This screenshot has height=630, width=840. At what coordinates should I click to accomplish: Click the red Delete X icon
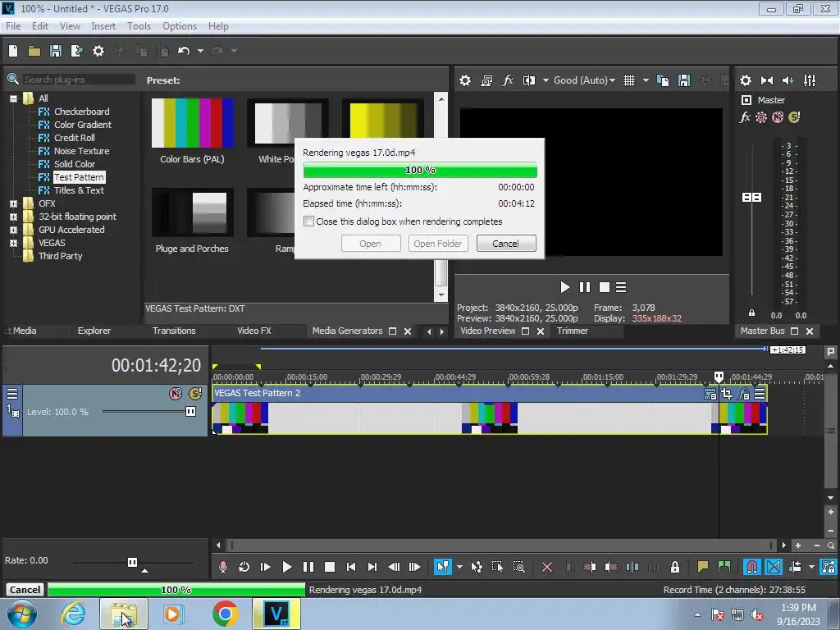click(547, 567)
